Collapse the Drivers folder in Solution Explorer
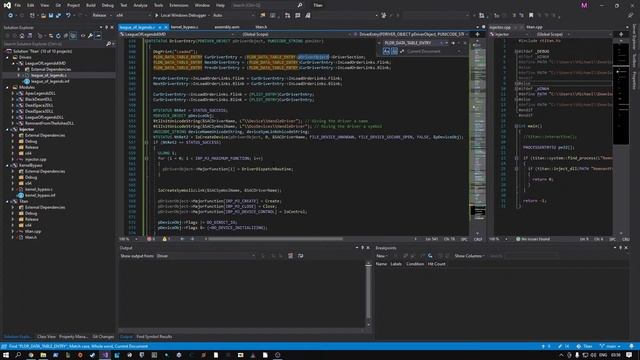 (7, 57)
